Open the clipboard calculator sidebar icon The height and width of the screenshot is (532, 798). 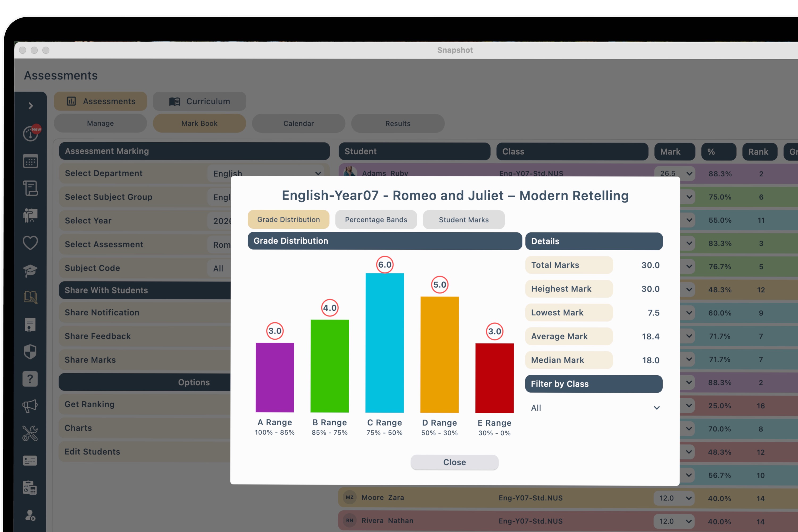click(30, 488)
